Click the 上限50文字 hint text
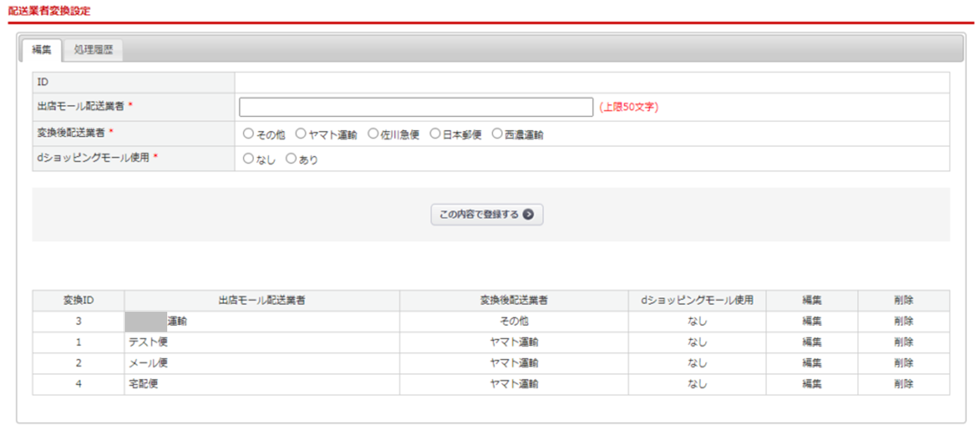The width and height of the screenshot is (980, 430). (x=628, y=107)
